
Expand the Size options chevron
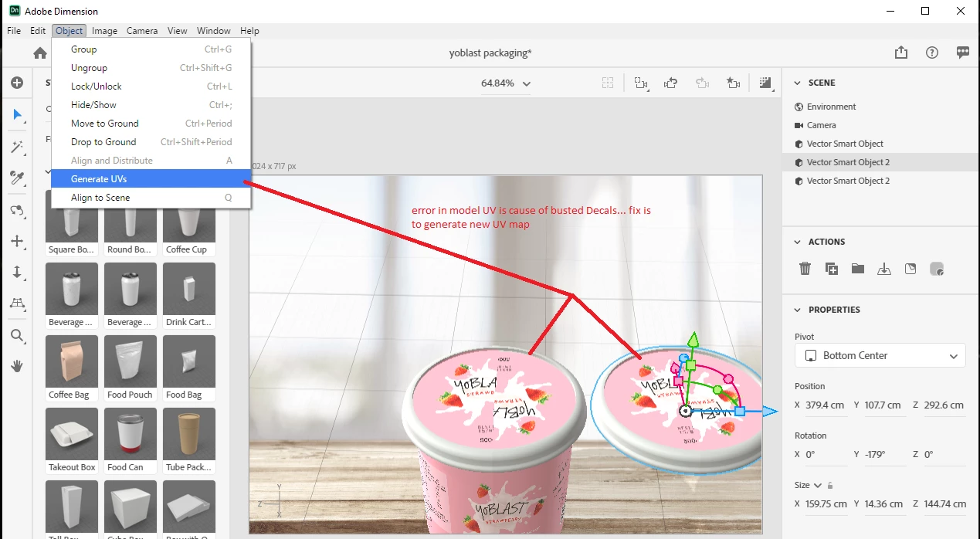coord(818,485)
